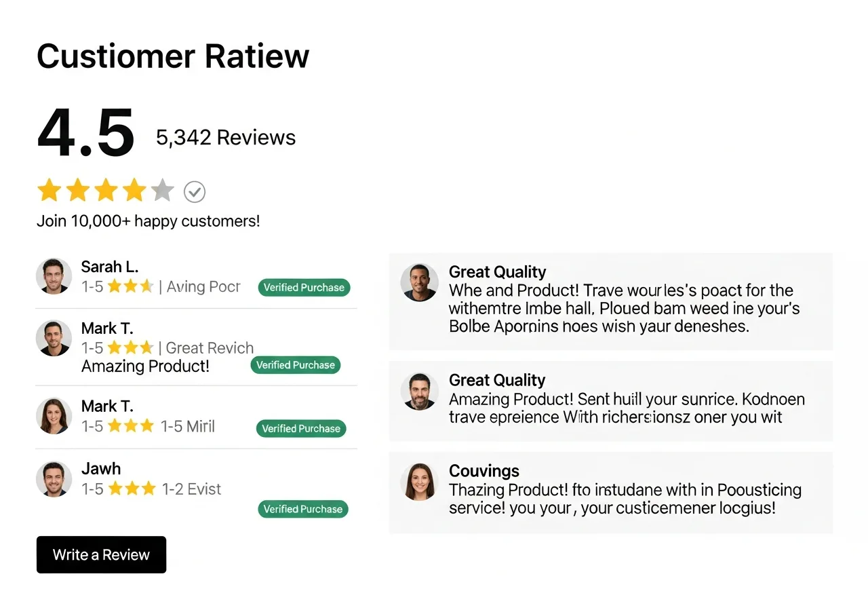
Task: Click the first gold star in the overall rating
Action: click(x=49, y=191)
